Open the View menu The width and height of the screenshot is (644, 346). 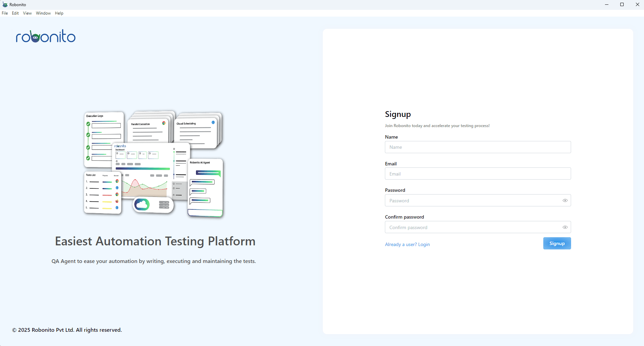click(27, 13)
